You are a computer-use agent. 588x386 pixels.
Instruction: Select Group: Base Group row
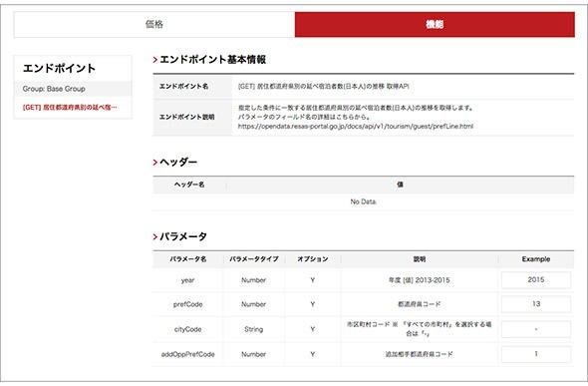pos(73,89)
